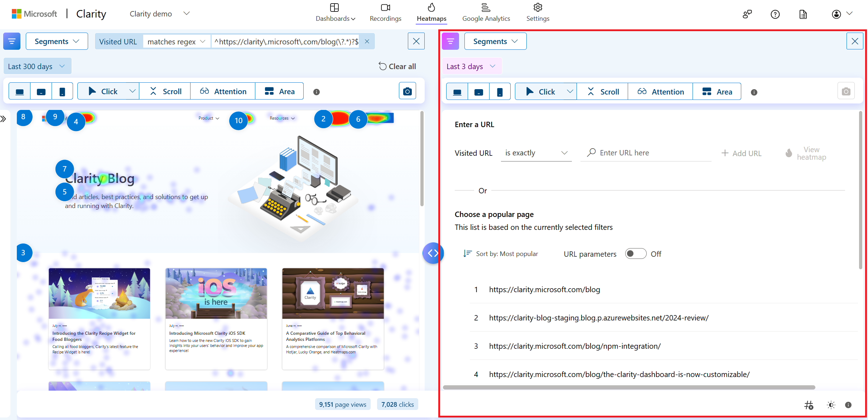Click the desktop view icon left panel
Screen dimensions: 868x420
(20, 92)
